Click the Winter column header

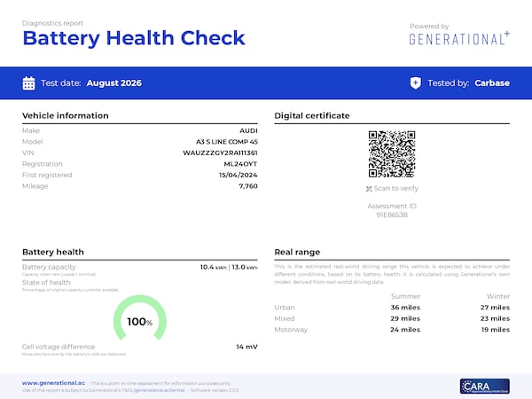pos(498,296)
